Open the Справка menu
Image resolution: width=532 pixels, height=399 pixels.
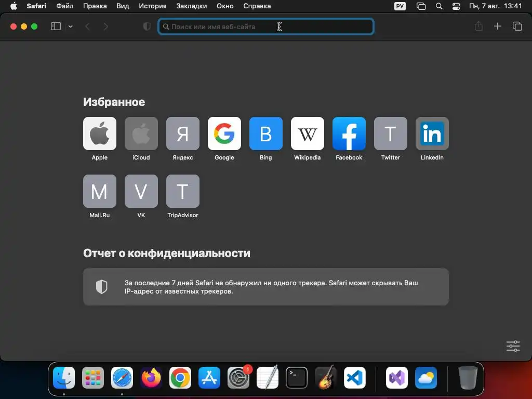[x=257, y=6]
